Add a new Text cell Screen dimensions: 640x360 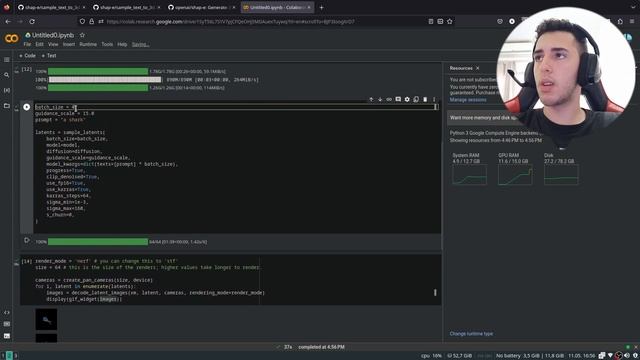49,56
